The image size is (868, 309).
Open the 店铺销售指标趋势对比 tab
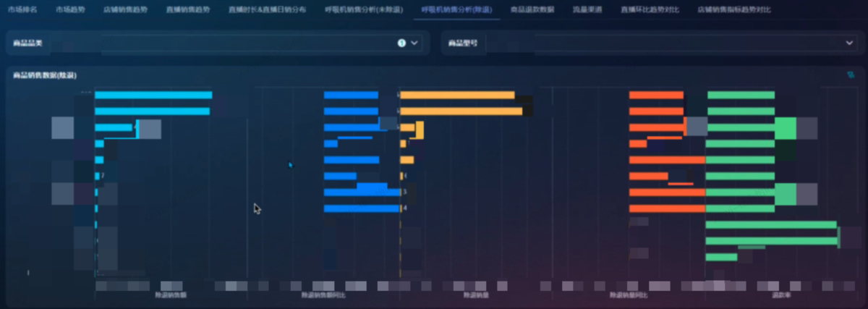[x=733, y=10]
